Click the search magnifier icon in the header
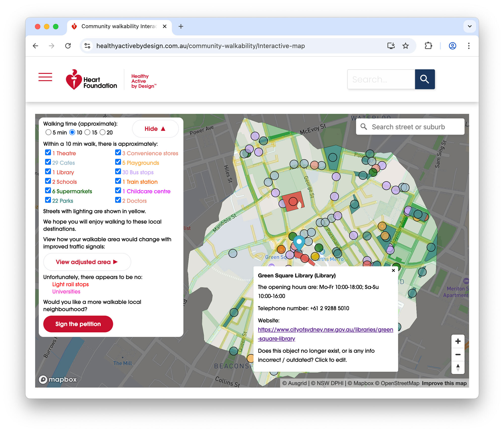The image size is (504, 432). pyautogui.click(x=425, y=79)
